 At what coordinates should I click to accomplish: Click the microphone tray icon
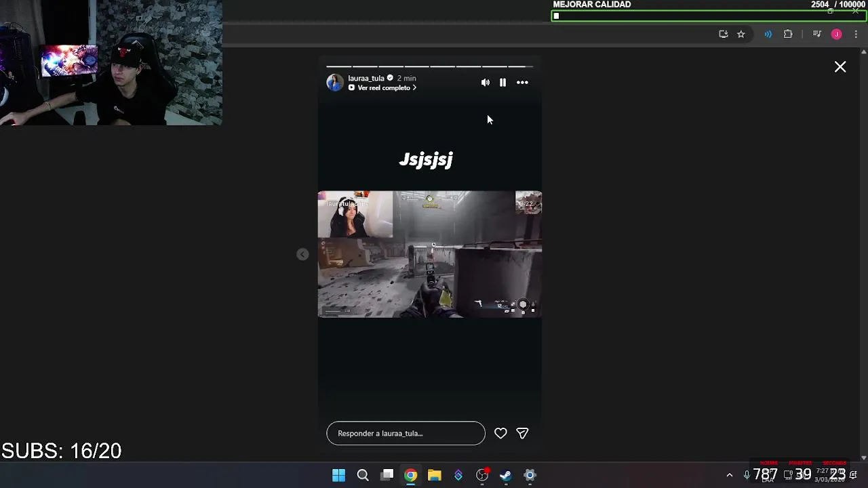(747, 475)
